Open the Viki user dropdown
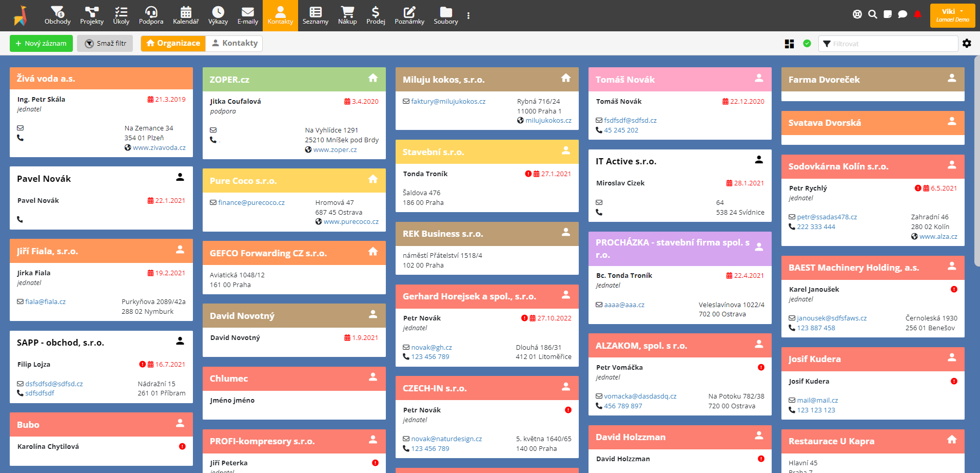 [x=952, y=15]
